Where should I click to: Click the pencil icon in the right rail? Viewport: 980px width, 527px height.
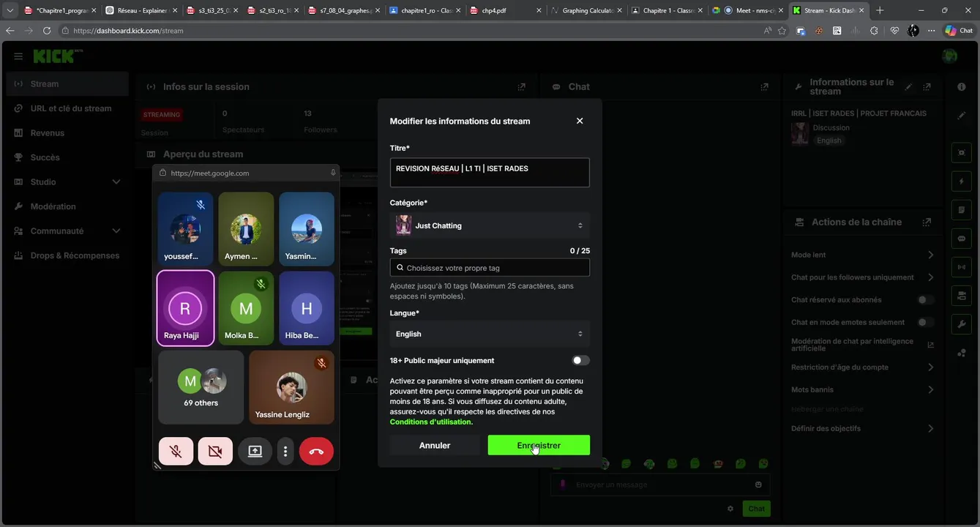click(x=962, y=116)
